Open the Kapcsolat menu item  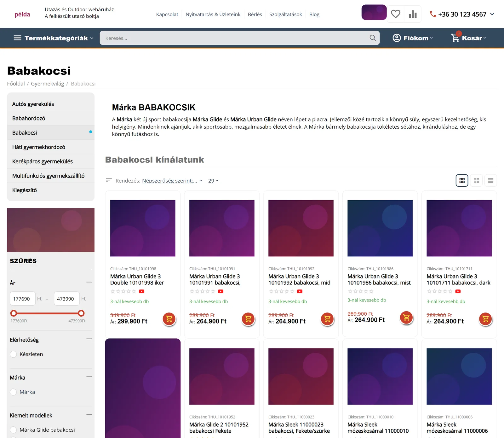pyautogui.click(x=167, y=15)
